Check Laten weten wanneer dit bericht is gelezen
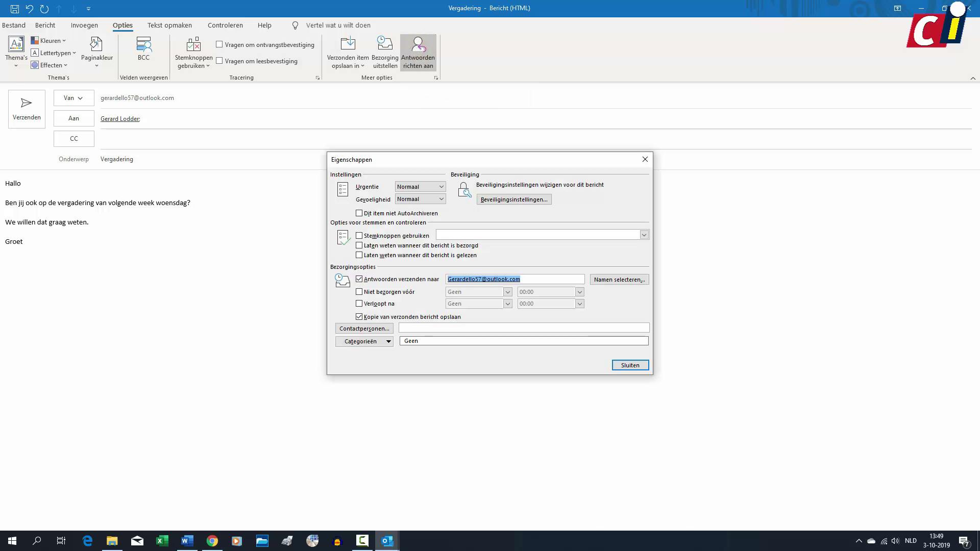Image resolution: width=980 pixels, height=551 pixels. point(360,255)
